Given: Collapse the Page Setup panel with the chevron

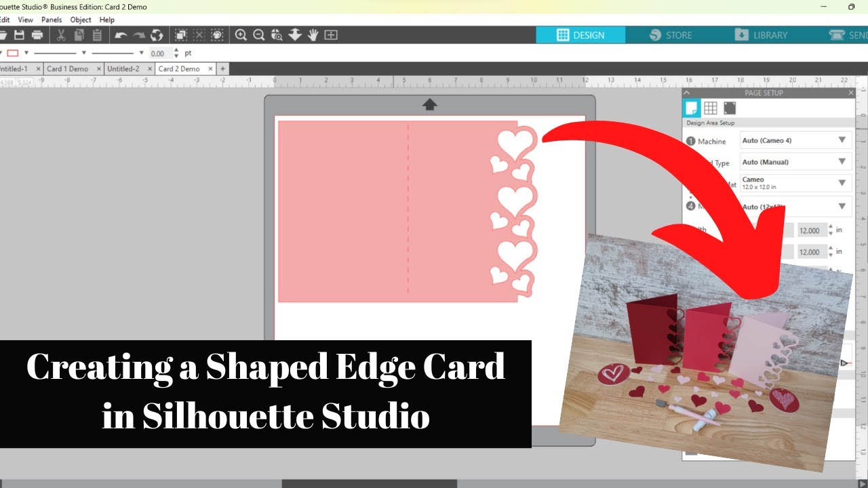Looking at the screenshot, I should (687, 93).
